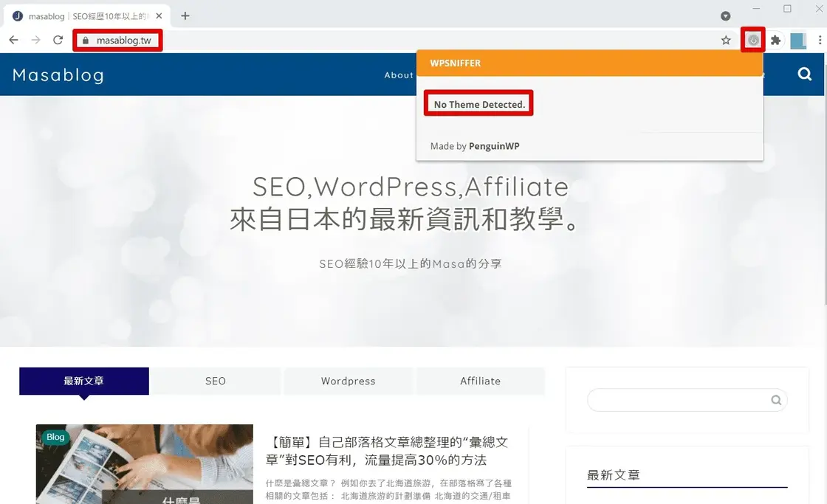Select the 最新文章 tab
827x504 pixels.
point(84,381)
